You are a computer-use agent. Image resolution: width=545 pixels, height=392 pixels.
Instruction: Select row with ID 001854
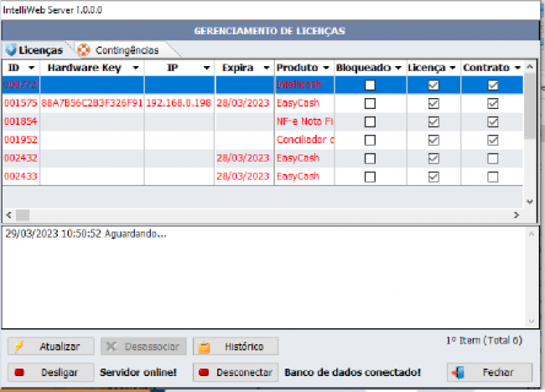262,121
